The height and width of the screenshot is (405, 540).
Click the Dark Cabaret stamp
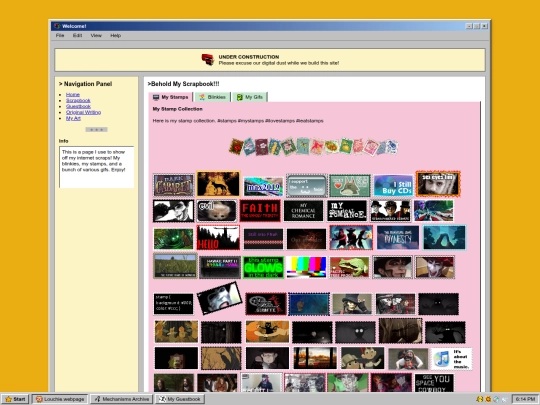click(x=174, y=185)
